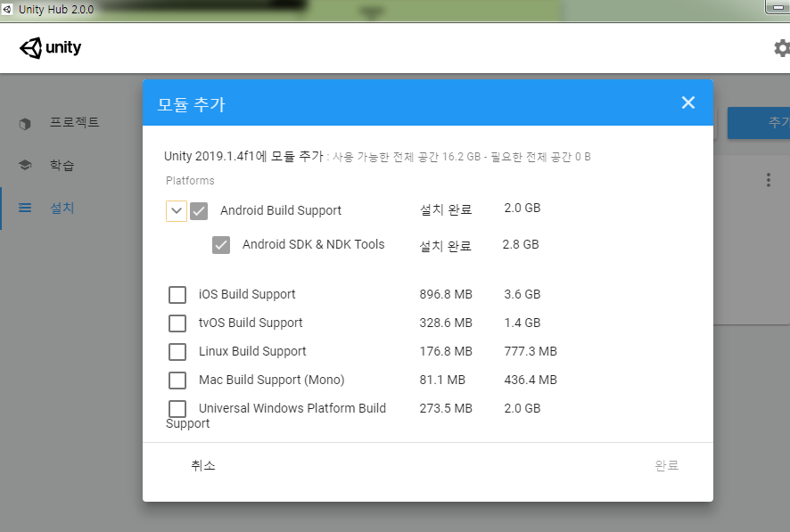
Task: Click the 777.3 MB install size value
Action: click(x=531, y=351)
